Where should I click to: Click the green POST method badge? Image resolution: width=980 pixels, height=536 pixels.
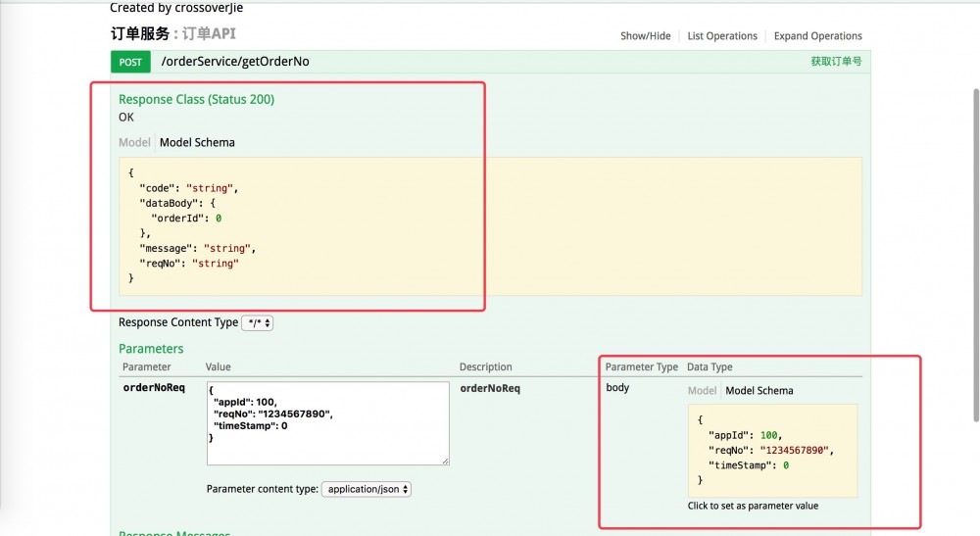(x=130, y=62)
